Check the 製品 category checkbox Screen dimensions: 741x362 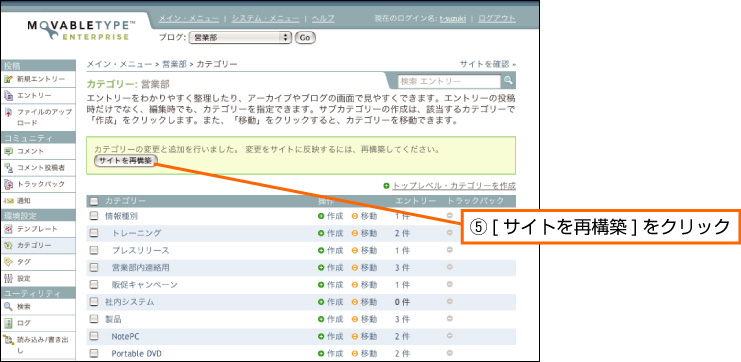click(94, 319)
